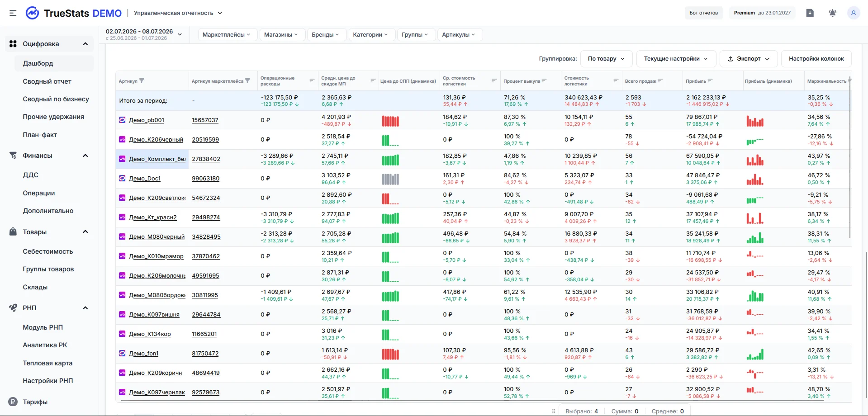Viewport: 868px width, 416px height.
Task: Click the Premium до 23.01.2027 badge
Action: 762,13
